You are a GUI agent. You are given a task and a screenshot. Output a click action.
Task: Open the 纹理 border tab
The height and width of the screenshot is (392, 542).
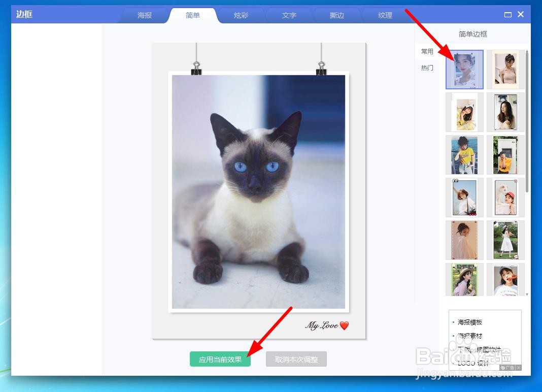click(385, 15)
